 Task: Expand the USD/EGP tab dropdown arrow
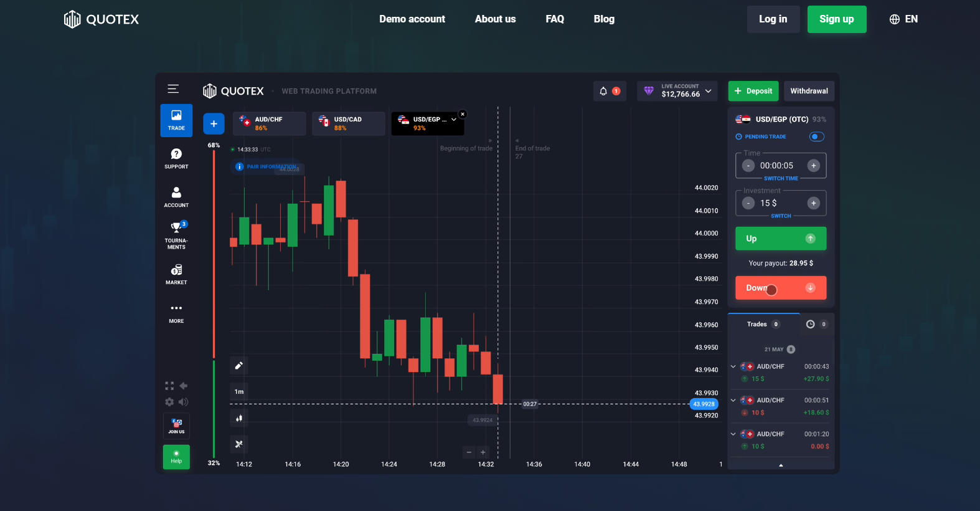(x=453, y=119)
